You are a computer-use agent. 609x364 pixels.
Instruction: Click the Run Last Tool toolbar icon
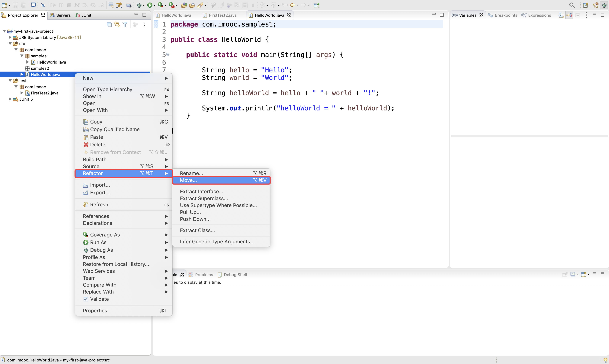coord(171,5)
